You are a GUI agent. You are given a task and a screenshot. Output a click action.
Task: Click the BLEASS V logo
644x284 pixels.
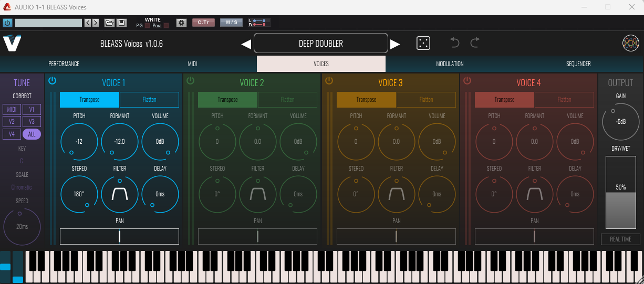[x=12, y=44]
